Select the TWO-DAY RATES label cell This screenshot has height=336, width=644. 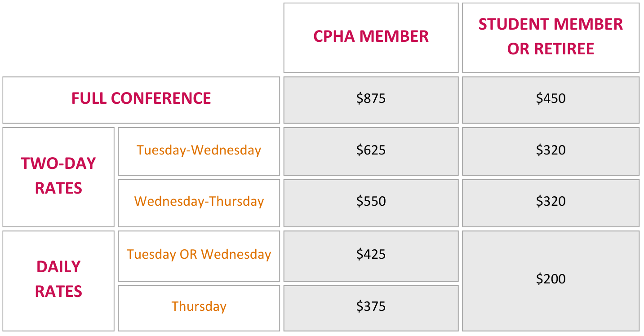click(x=58, y=177)
